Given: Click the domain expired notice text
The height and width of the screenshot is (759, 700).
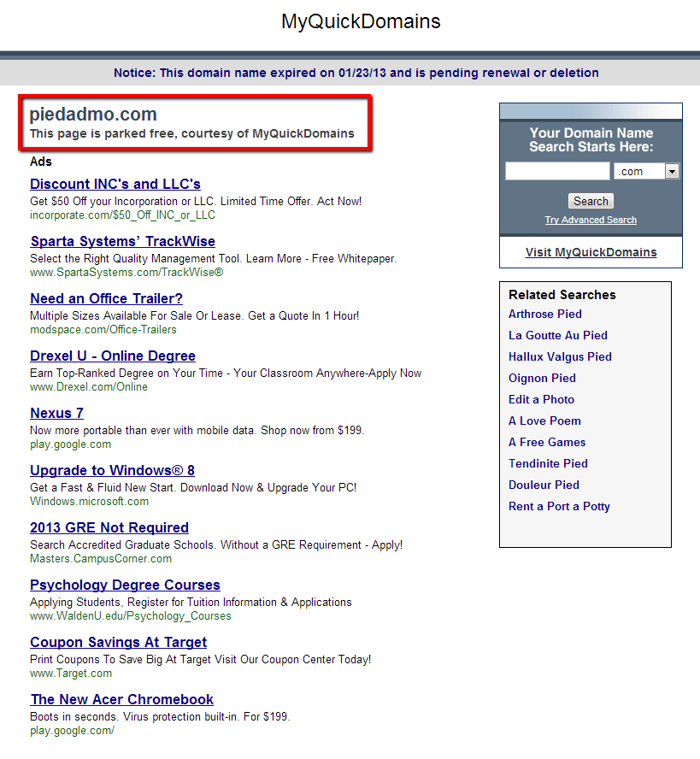Looking at the screenshot, I should point(356,73).
